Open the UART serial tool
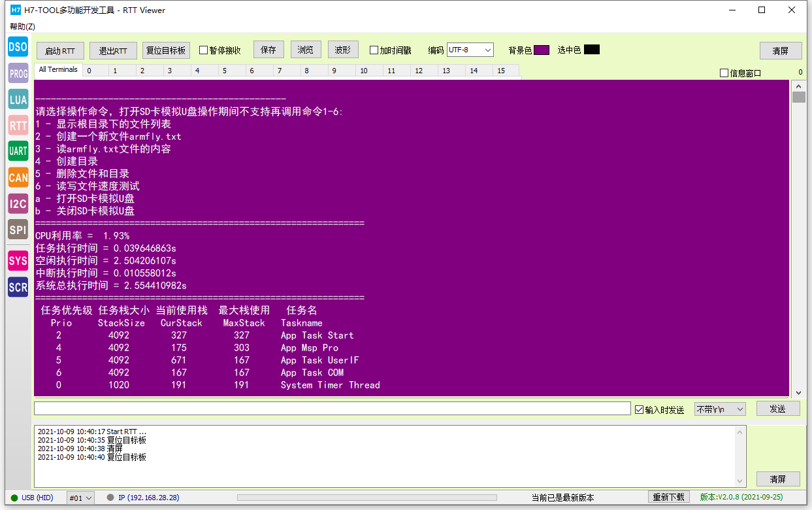The width and height of the screenshot is (812, 510). click(x=18, y=151)
